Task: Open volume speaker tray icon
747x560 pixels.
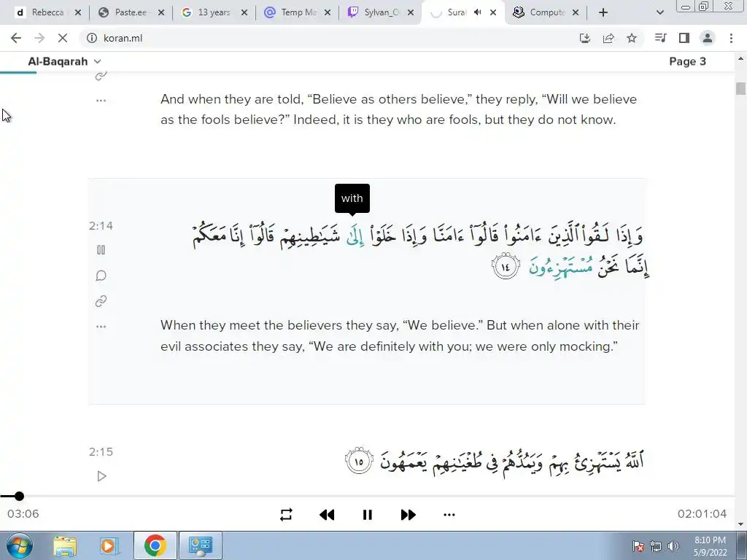Action: pyautogui.click(x=673, y=546)
